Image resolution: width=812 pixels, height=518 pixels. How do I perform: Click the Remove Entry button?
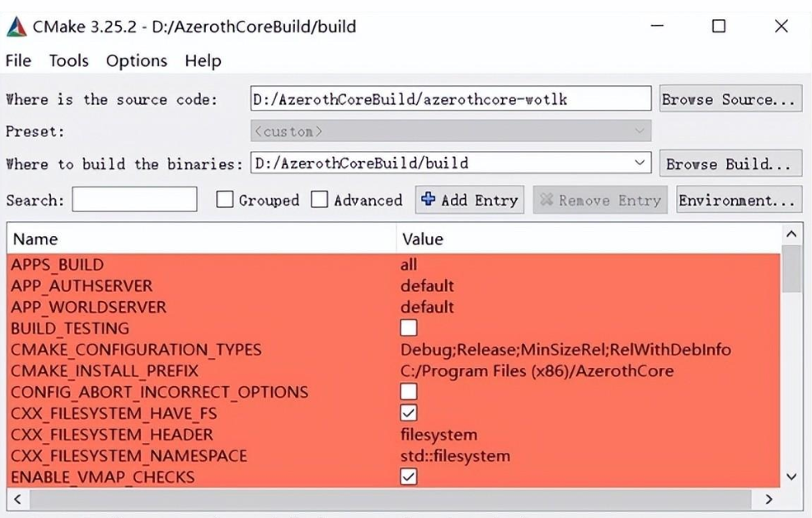coord(600,199)
